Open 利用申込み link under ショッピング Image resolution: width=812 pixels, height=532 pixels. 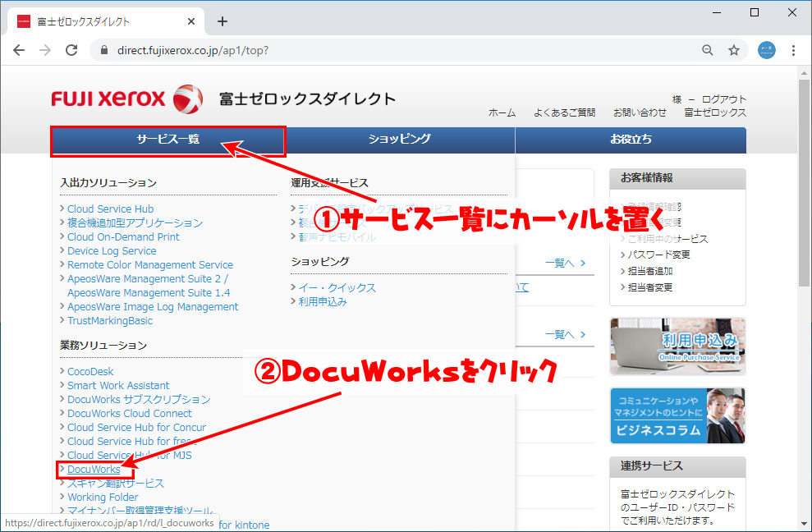point(323,301)
